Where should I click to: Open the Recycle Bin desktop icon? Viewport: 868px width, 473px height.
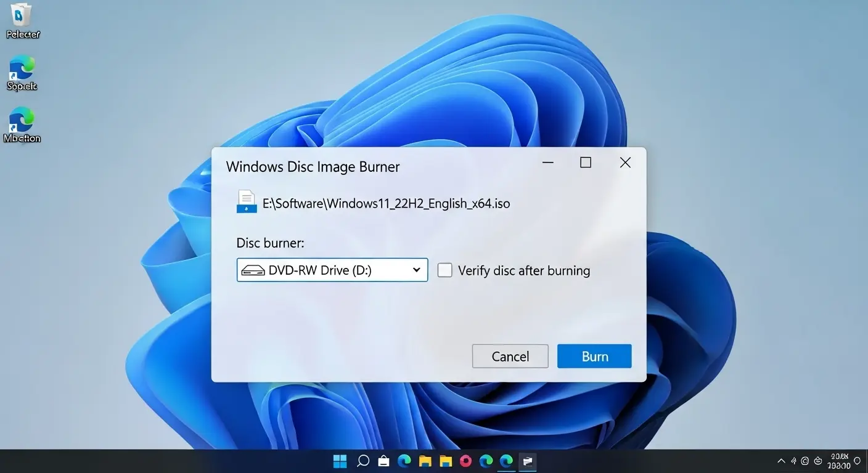[x=22, y=21]
